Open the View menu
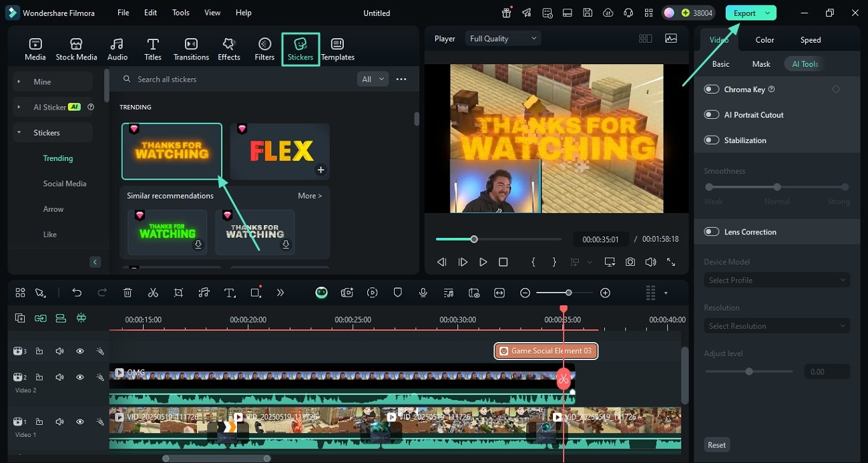 (212, 13)
